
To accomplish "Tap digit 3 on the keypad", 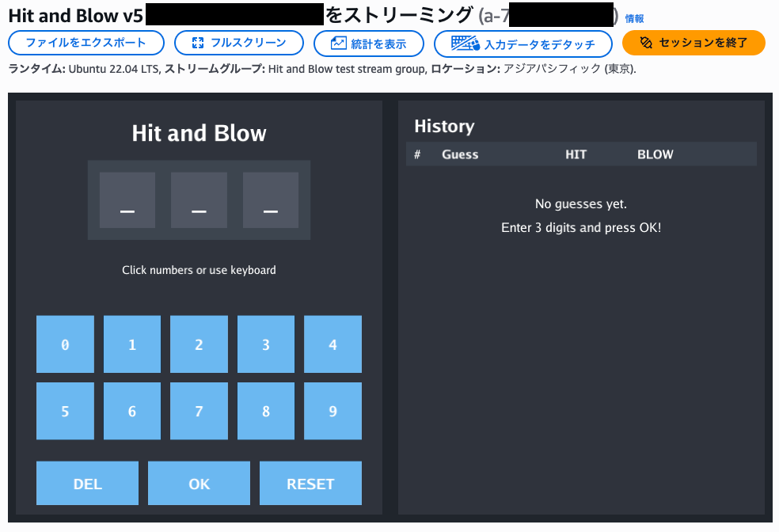I will click(x=266, y=344).
